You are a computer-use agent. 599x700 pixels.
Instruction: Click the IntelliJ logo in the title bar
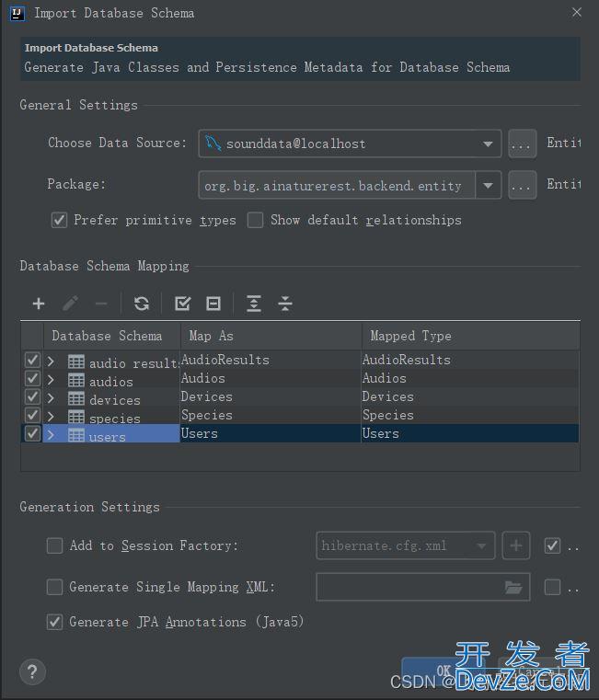[17, 14]
